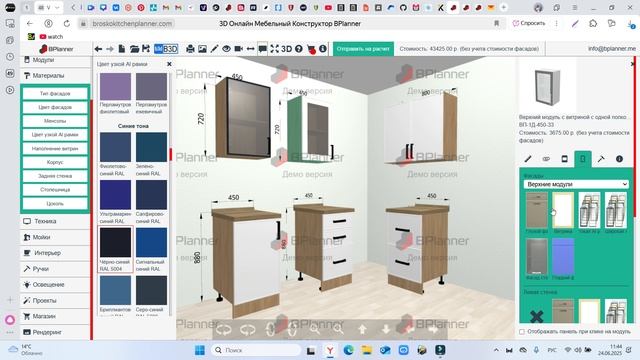The width and height of the screenshot is (640, 360).
Task: Expand the Материалы section in the sidebar
Action: pos(55,76)
